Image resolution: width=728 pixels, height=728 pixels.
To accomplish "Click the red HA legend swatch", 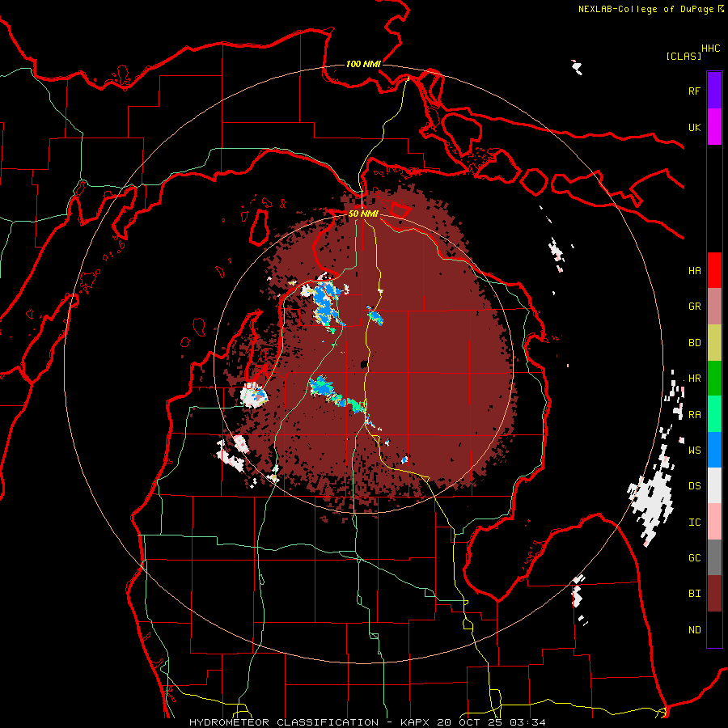I will pyautogui.click(x=714, y=270).
